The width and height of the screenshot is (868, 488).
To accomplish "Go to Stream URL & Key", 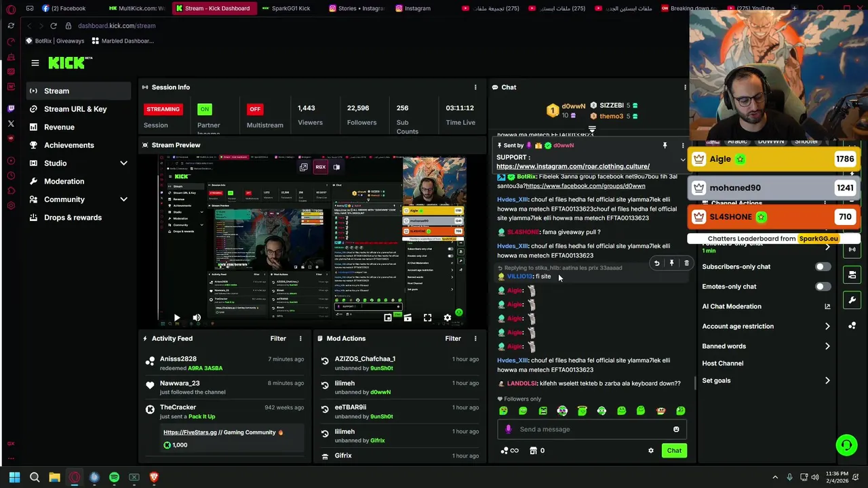I will [79, 109].
